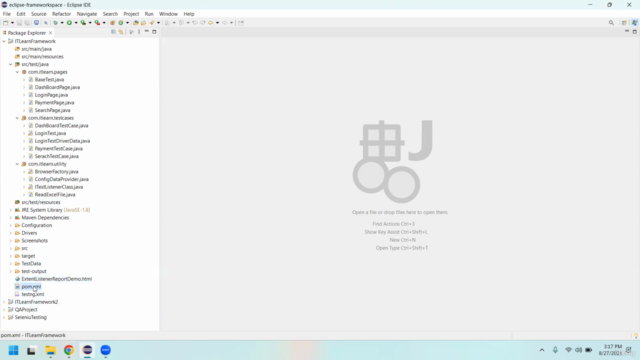Select ExtentListenerReportDemo.html file
The width and height of the screenshot is (640, 360).
pos(56,279)
